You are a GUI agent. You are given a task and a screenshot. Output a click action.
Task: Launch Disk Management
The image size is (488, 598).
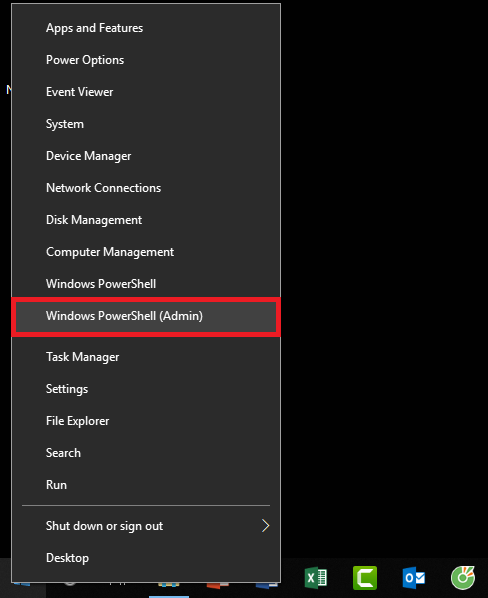tap(146, 220)
